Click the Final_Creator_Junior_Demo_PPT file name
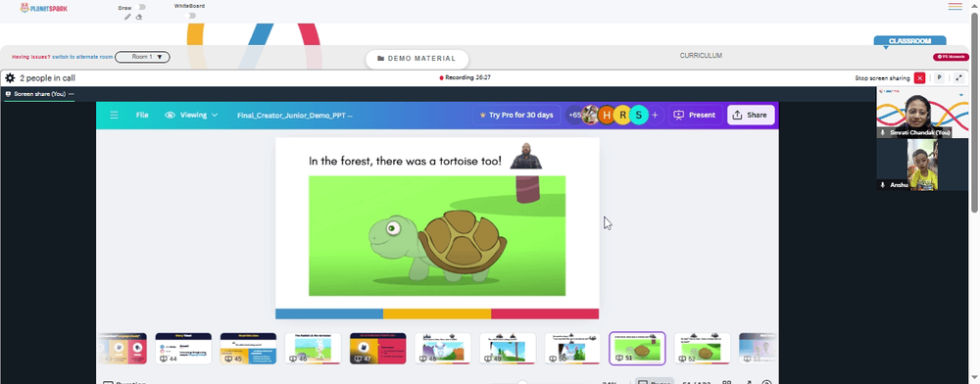980x384 pixels. (294, 116)
